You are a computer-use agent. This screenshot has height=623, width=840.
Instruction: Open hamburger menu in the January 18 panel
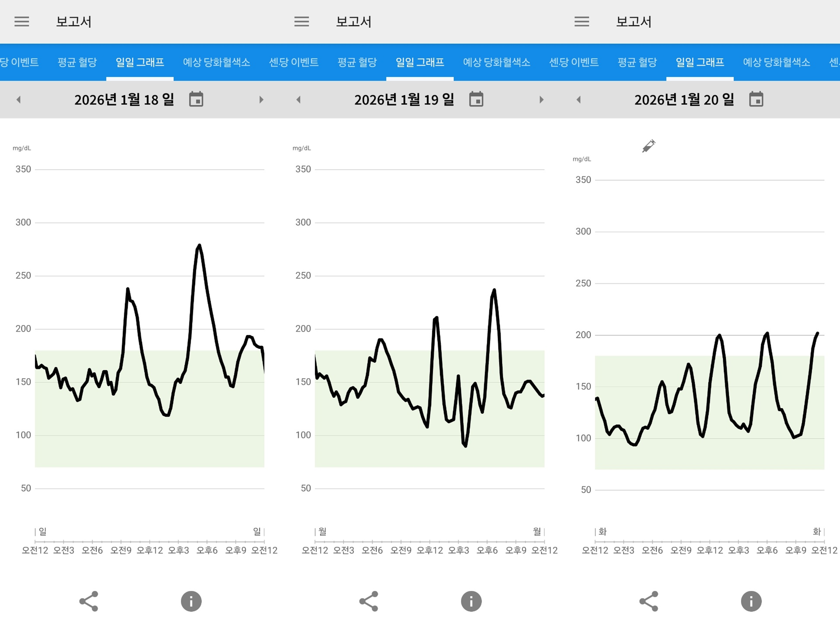tap(22, 22)
